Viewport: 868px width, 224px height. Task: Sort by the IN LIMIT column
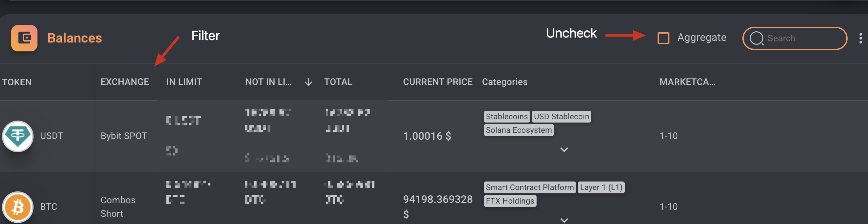pos(184,82)
